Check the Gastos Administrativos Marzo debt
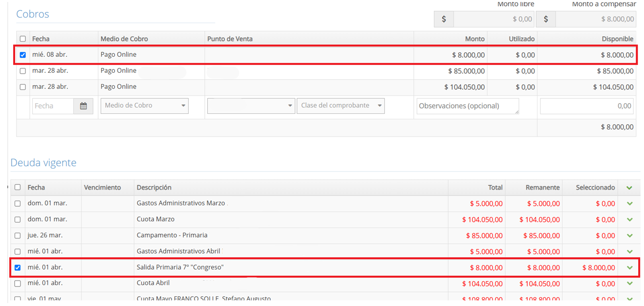 point(18,203)
